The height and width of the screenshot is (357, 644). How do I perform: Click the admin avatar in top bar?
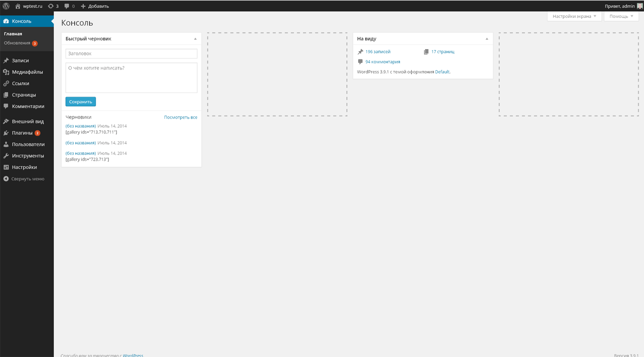(x=640, y=6)
